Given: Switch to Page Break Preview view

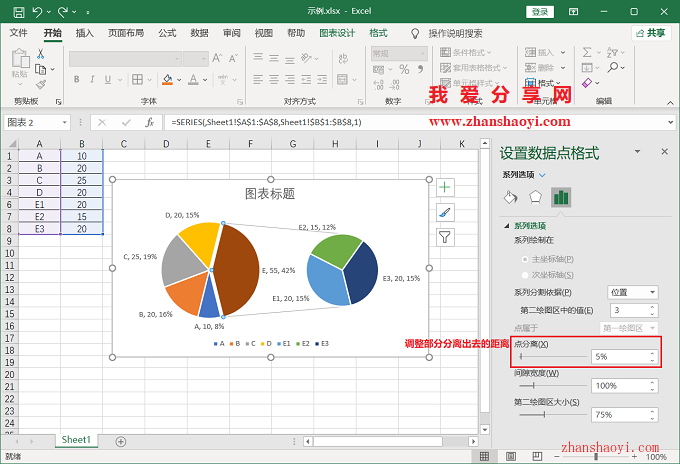Looking at the screenshot, I should point(537,456).
